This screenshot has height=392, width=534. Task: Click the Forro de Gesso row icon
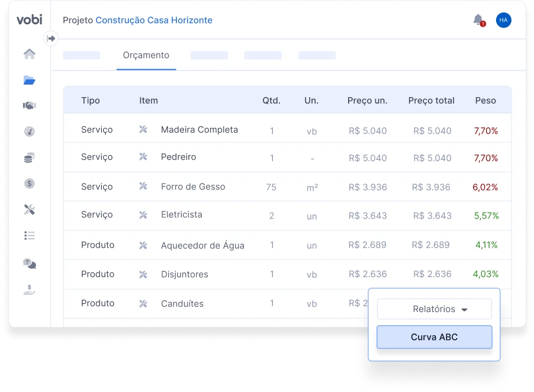pos(143,186)
